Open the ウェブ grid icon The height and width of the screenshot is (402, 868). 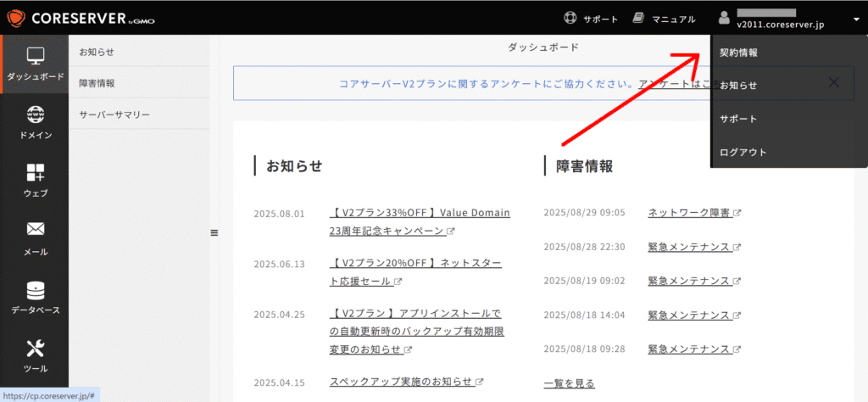(x=36, y=172)
